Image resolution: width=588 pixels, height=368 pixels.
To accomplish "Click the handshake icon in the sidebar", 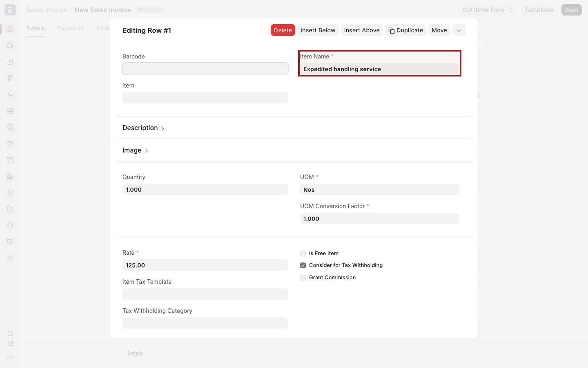I will (x=10, y=242).
